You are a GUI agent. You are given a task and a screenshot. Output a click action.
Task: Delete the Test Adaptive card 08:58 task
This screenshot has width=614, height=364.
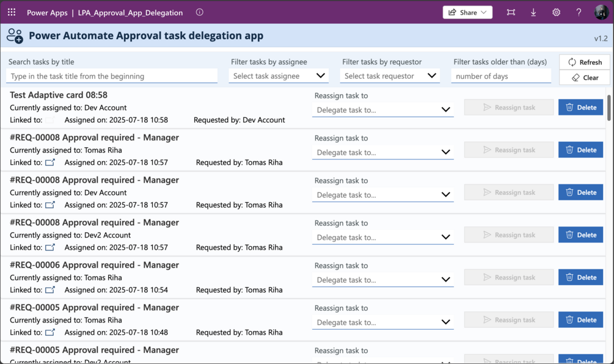580,107
